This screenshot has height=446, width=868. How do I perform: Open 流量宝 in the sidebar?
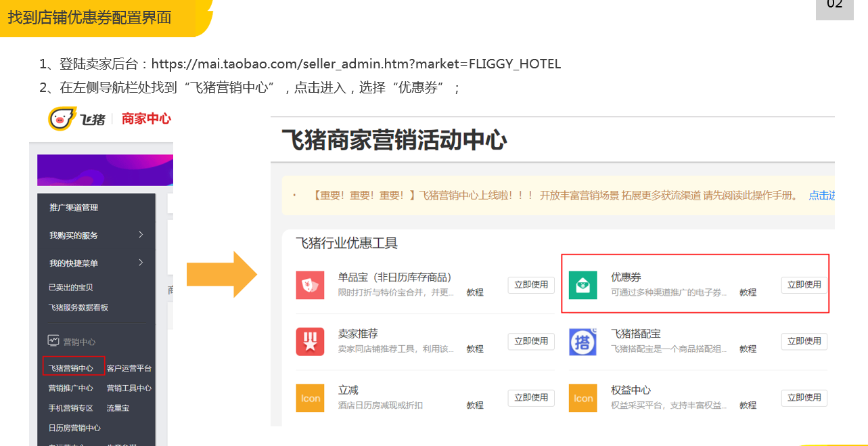pos(118,408)
